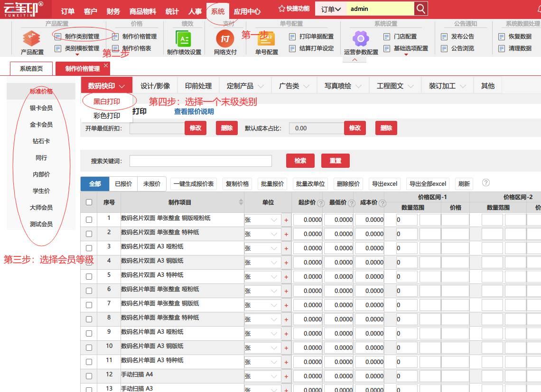Check the row 11 checkbox
This screenshot has width=541, height=392.
pyautogui.click(x=89, y=362)
